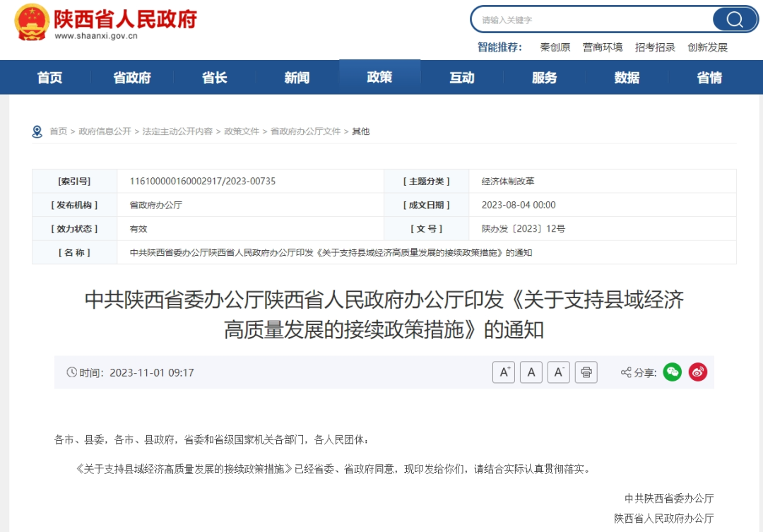
Task: Share the article to Weibo
Action: (x=698, y=372)
